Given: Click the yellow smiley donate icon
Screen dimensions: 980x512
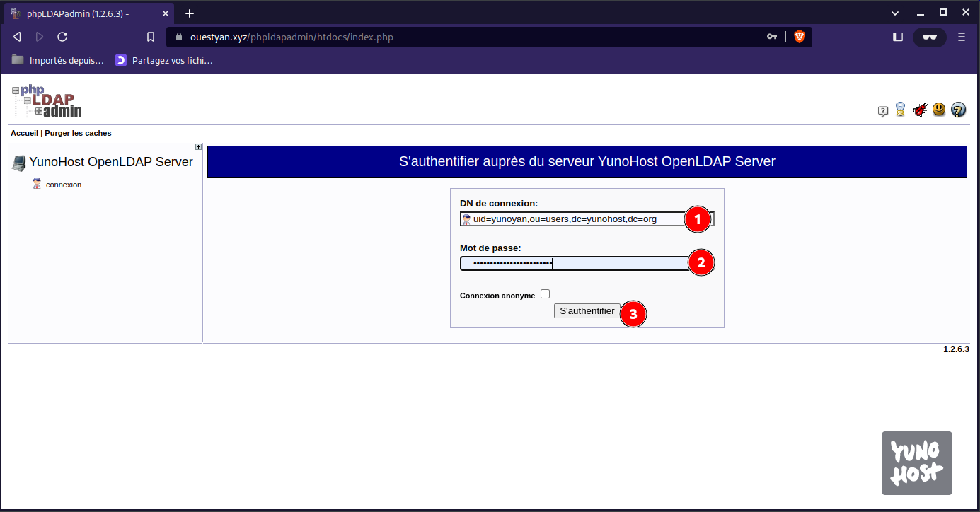Looking at the screenshot, I should pos(939,110).
